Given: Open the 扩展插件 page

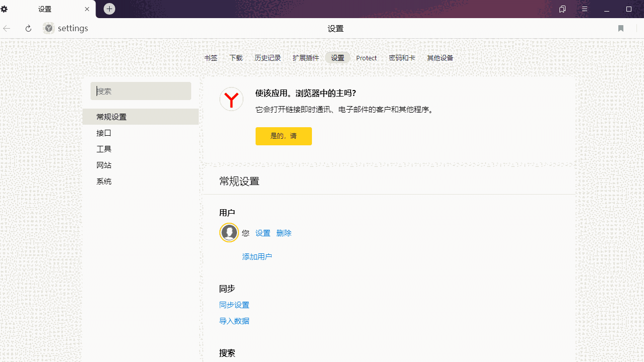Looking at the screenshot, I should [x=305, y=57].
